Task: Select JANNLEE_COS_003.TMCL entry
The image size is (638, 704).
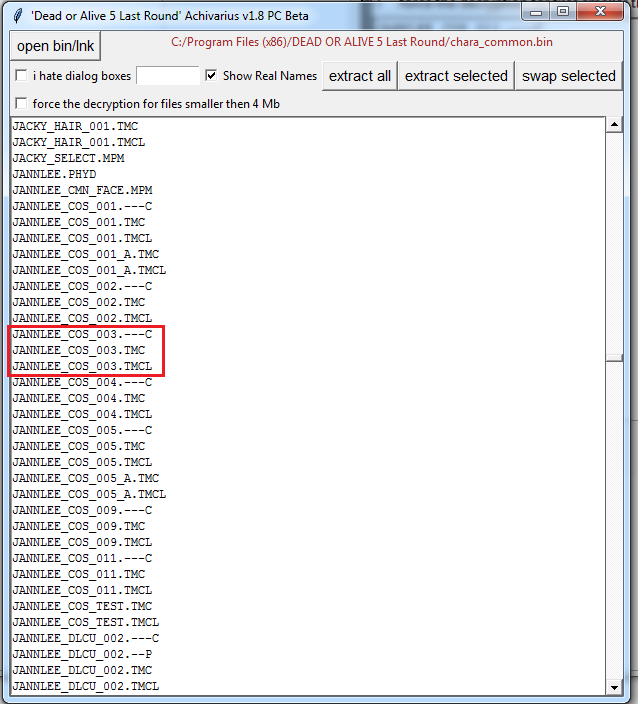Action: (x=83, y=366)
